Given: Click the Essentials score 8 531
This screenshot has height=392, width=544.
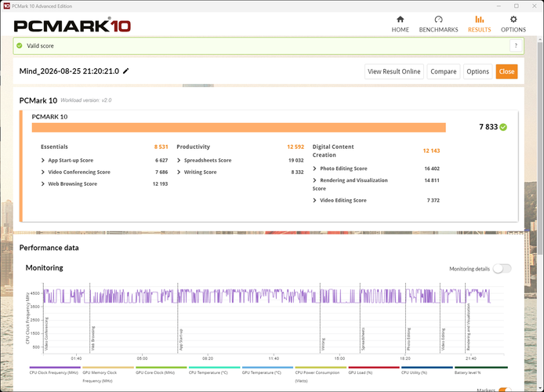Looking at the screenshot, I should coord(161,147).
